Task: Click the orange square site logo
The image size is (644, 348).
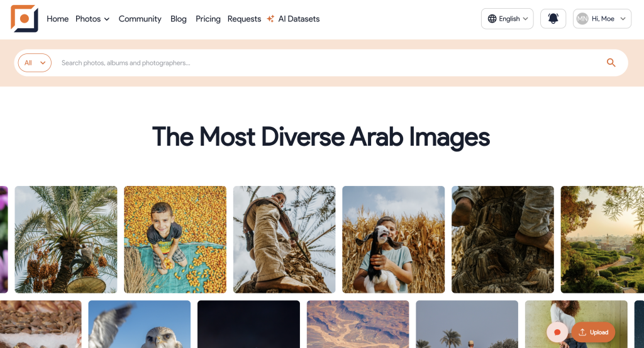Action: [x=25, y=18]
